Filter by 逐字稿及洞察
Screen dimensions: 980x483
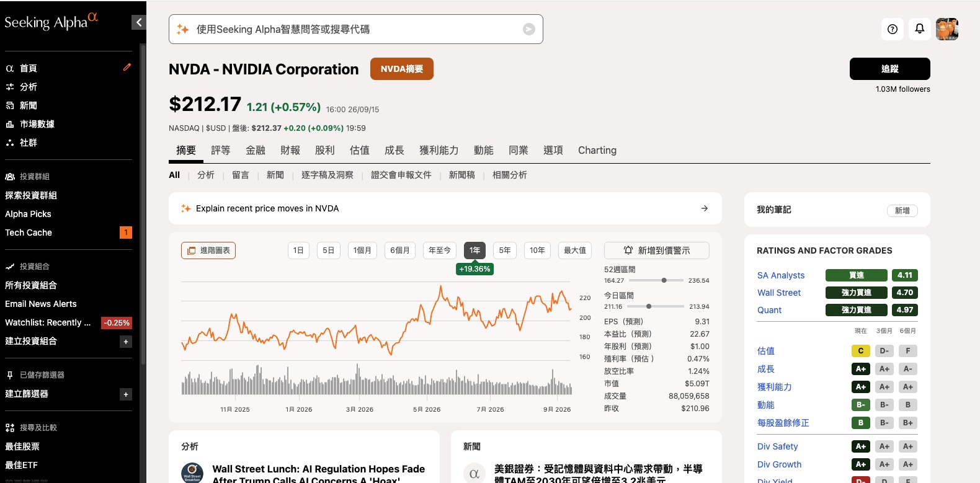pos(327,175)
